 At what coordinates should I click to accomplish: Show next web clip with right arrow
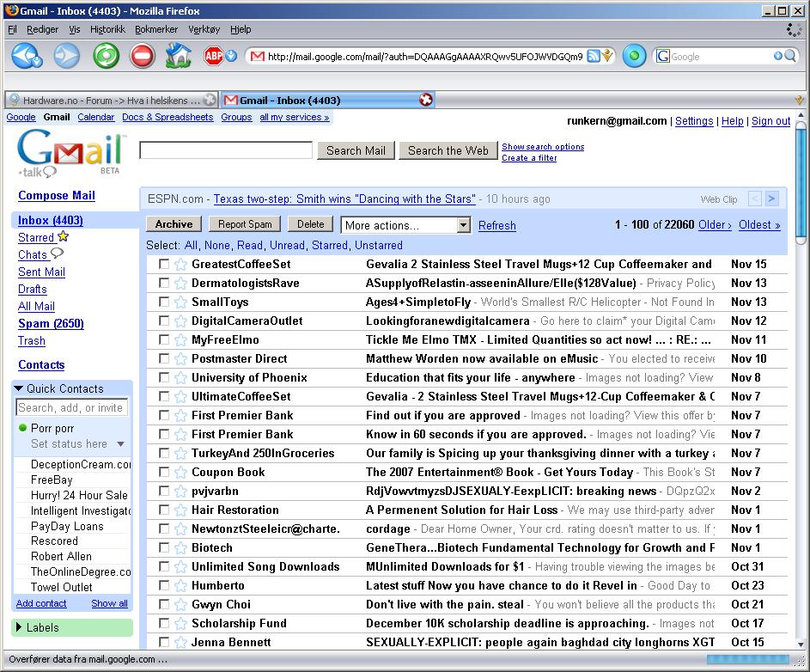click(x=771, y=199)
